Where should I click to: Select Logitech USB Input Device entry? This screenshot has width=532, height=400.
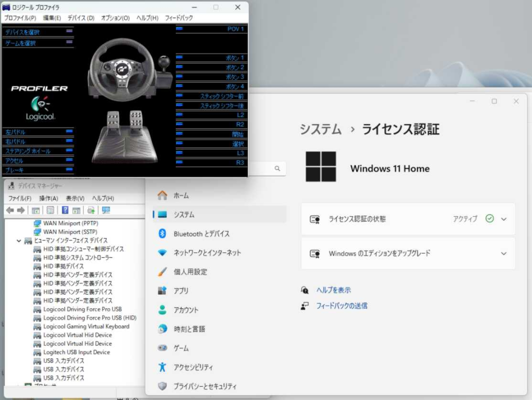coord(77,352)
